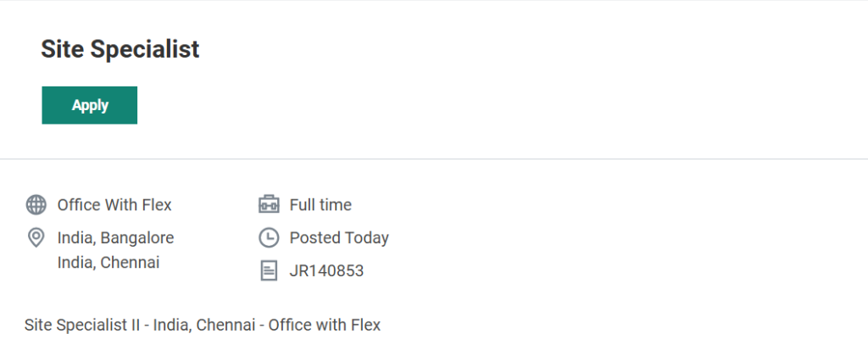Screen dimensions: 868x356
Task: Click the briefcase icon next to Full time
Action: 268,204
